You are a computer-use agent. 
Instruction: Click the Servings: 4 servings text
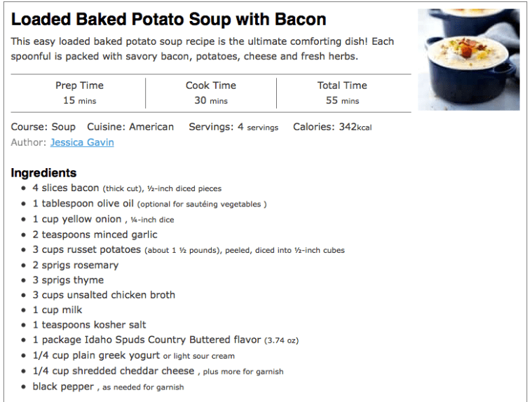(x=233, y=127)
